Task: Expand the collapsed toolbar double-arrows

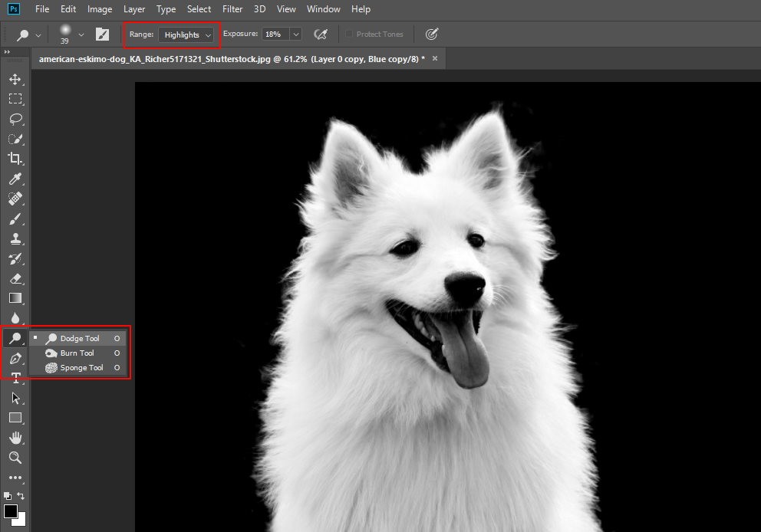Action: point(7,52)
